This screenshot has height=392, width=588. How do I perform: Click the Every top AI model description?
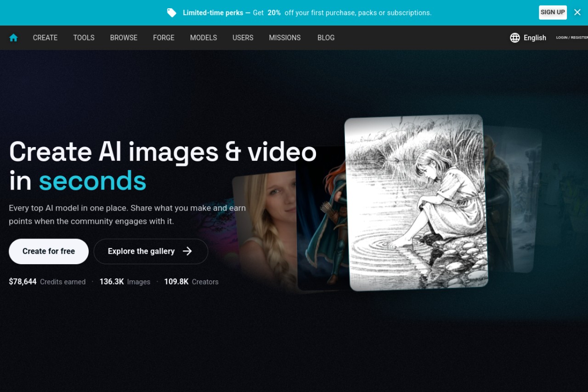coord(127,215)
